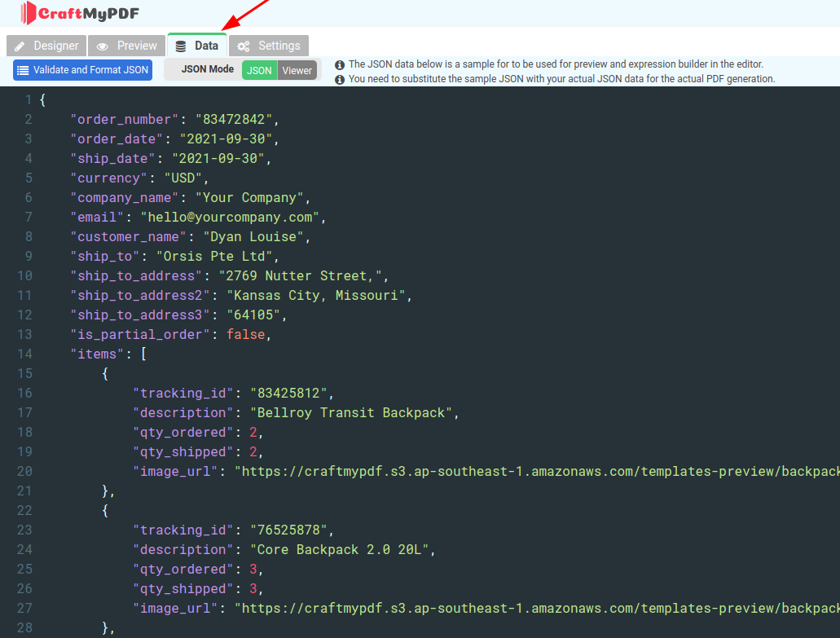Viewport: 840px width, 638px height.
Task: Click info icon beside substitute JSON note
Action: pos(340,79)
